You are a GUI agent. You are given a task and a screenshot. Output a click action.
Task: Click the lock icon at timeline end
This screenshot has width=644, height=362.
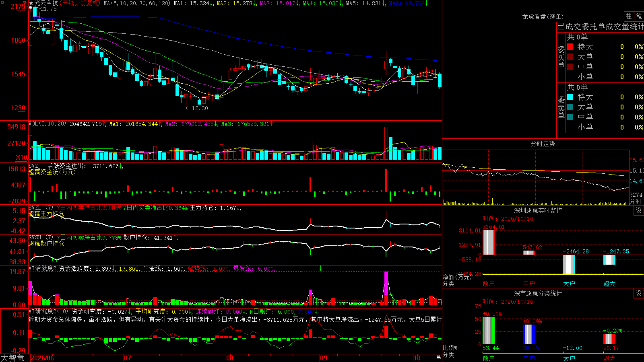(439, 357)
